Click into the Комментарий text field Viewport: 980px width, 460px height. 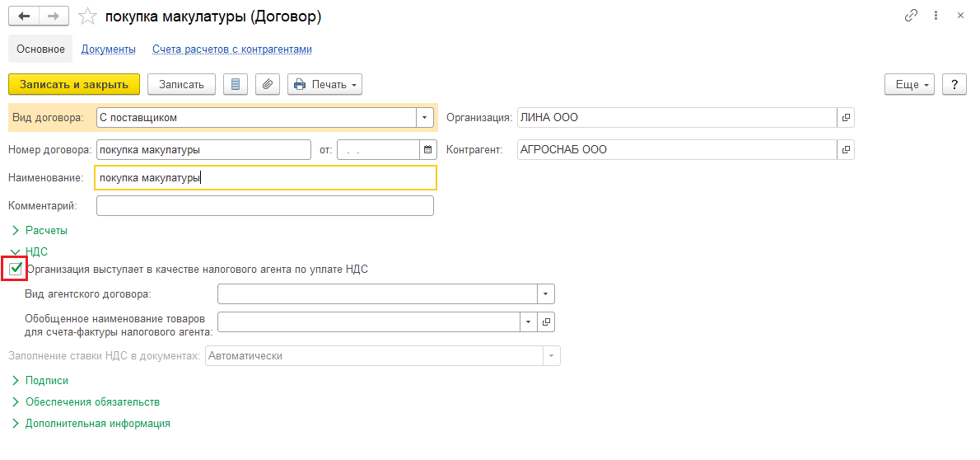pyautogui.click(x=264, y=205)
